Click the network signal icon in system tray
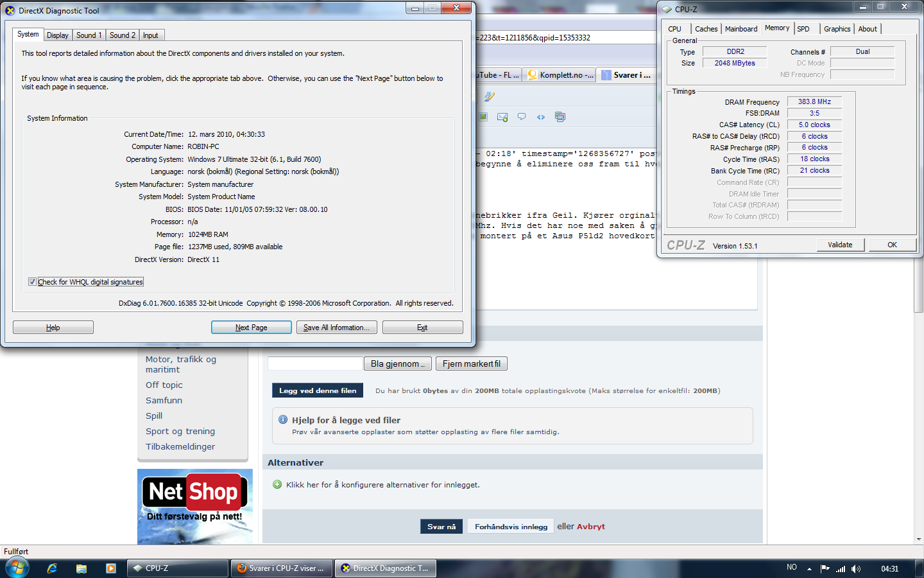The height and width of the screenshot is (578, 924). tap(841, 569)
